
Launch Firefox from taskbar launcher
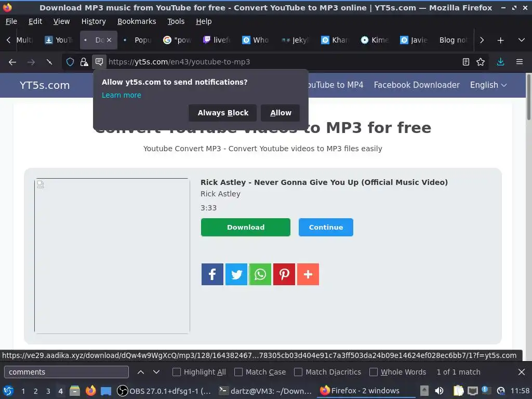tap(90, 391)
